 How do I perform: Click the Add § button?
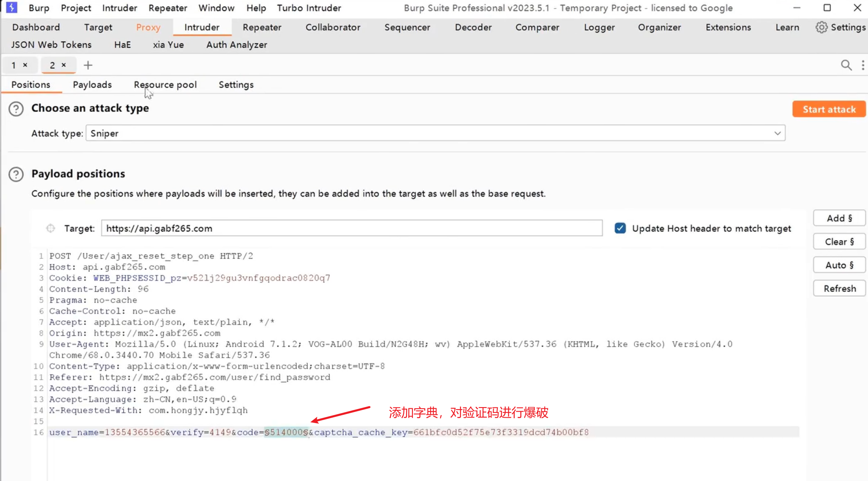coord(839,218)
